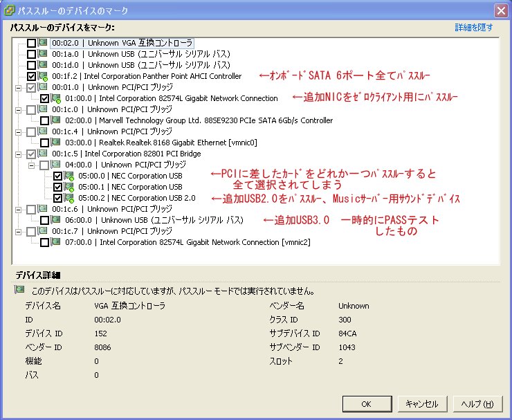Check the 06:00.0 Unknown USB checkbox
This screenshot has height=420, width=512.
pos(44,220)
